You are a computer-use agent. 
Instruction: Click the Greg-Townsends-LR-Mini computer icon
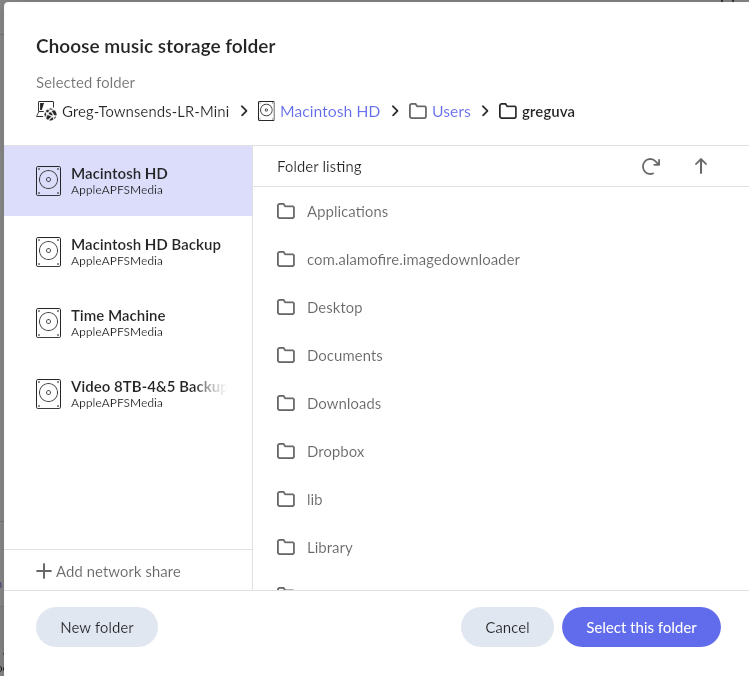click(x=46, y=111)
